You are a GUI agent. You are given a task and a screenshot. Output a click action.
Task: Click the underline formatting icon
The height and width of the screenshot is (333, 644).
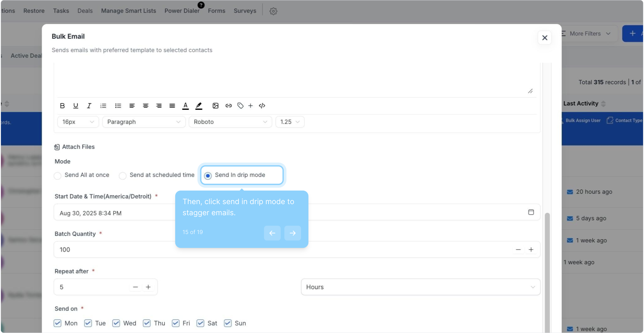(76, 106)
